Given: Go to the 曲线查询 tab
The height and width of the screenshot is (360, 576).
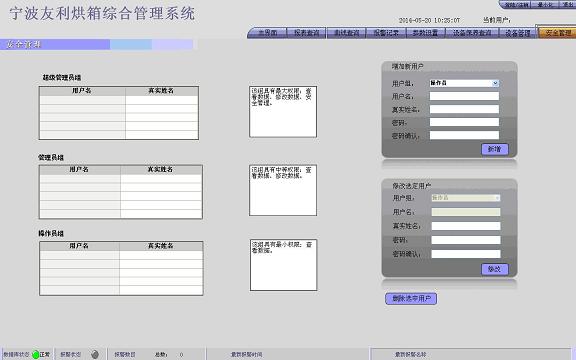Looking at the screenshot, I should (346, 33).
